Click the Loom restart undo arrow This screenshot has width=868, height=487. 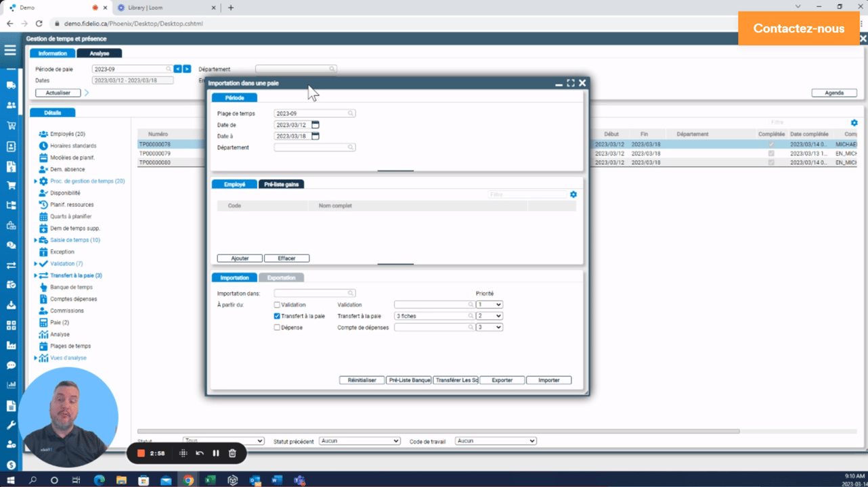[200, 453]
